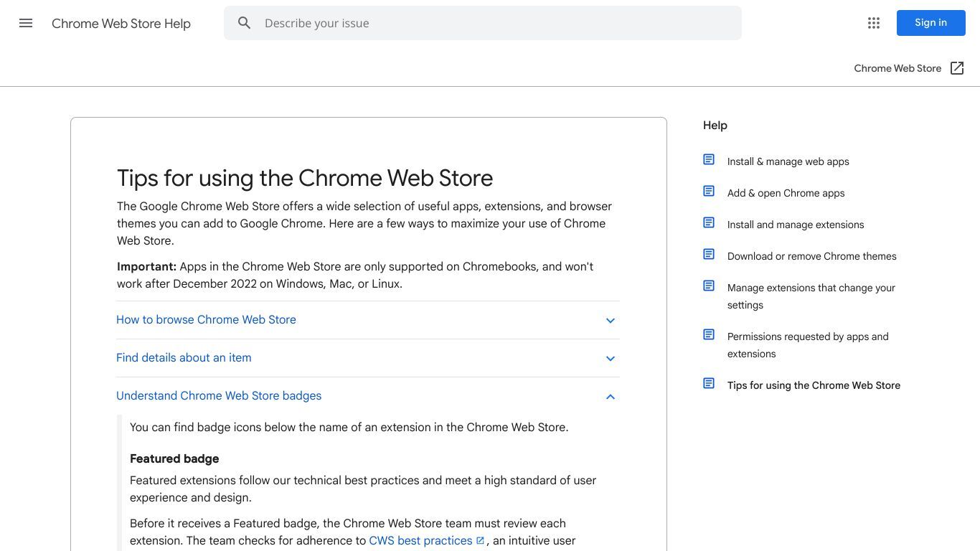Open the CWS best practices link
Viewport: 980px width, 551px height.
point(420,541)
